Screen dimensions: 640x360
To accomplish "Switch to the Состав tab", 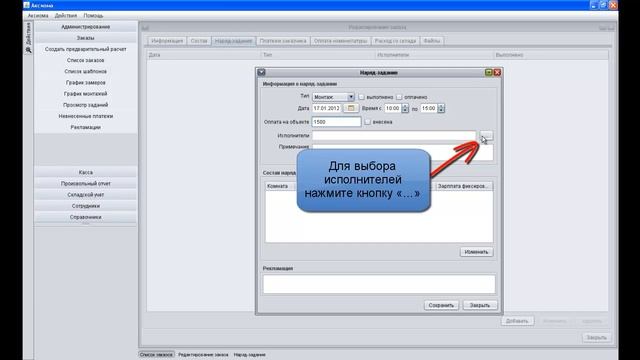I will pyautogui.click(x=199, y=41).
